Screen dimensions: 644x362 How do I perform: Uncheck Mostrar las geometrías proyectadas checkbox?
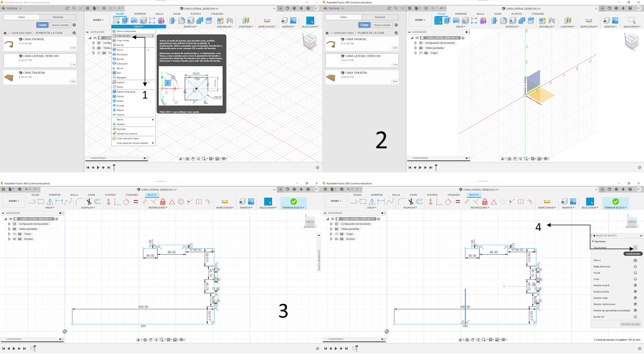635,310
